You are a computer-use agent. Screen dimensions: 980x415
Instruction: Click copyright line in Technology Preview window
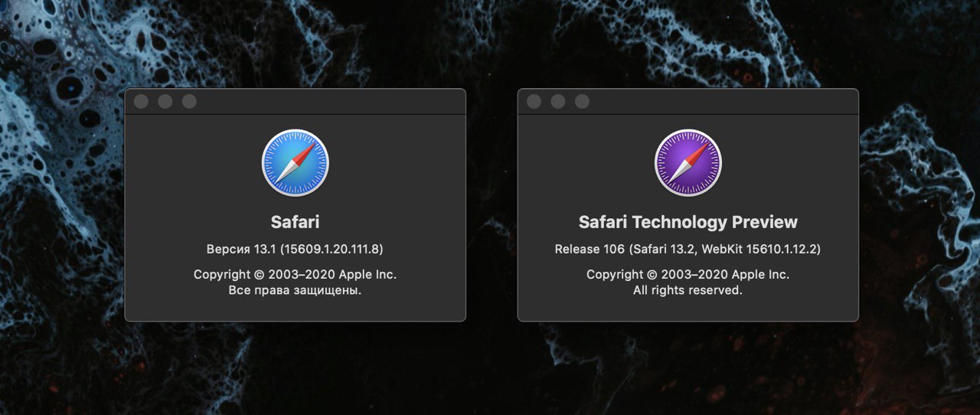[688, 274]
